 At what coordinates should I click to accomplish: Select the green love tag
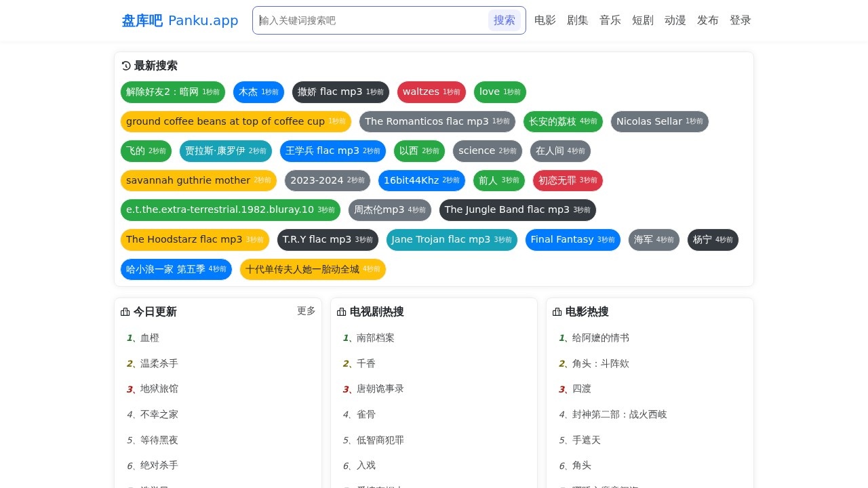tap(500, 92)
